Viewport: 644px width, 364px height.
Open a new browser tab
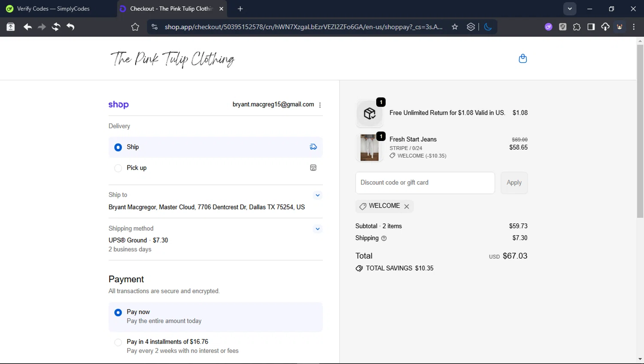pos(240,9)
